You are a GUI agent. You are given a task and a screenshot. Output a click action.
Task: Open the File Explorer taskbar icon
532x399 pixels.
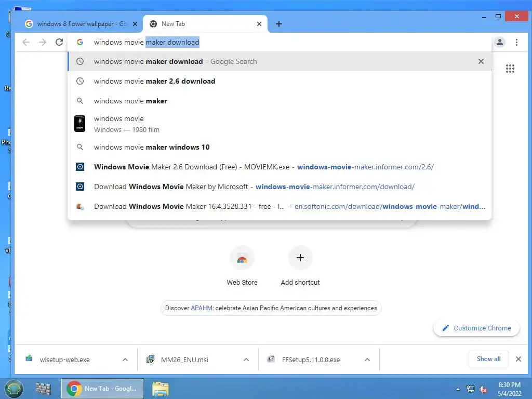tap(161, 389)
